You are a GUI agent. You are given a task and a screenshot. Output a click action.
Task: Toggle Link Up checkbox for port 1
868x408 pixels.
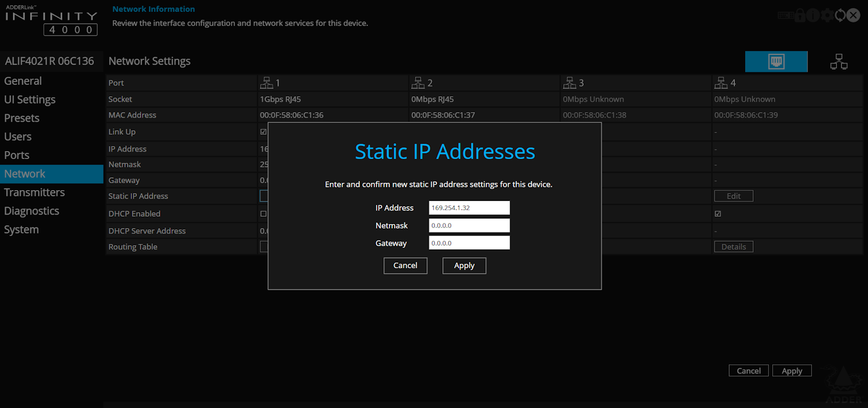[263, 132]
